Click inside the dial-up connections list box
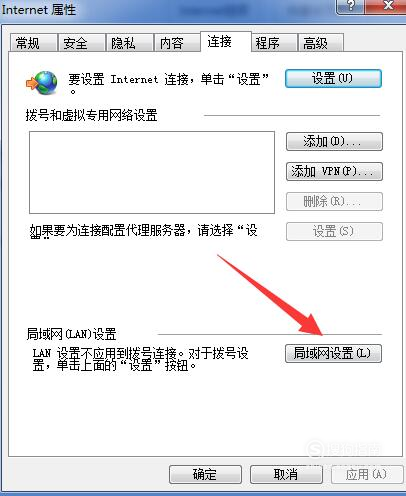The width and height of the screenshot is (406, 496). (152, 172)
